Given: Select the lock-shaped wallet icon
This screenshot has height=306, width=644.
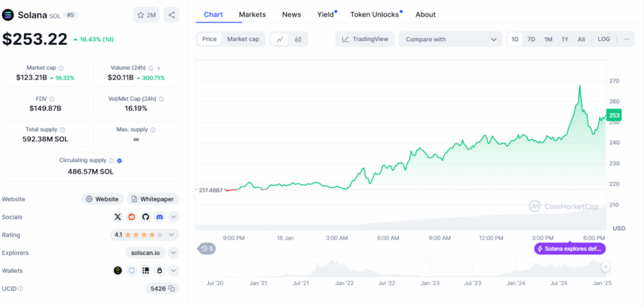Looking at the screenshot, I should [x=159, y=271].
